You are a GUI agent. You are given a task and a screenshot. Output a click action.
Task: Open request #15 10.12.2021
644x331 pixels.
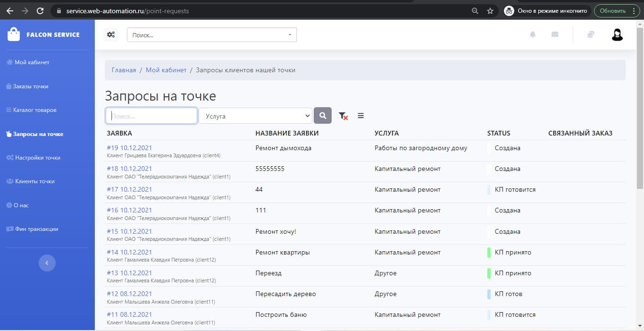pos(130,231)
